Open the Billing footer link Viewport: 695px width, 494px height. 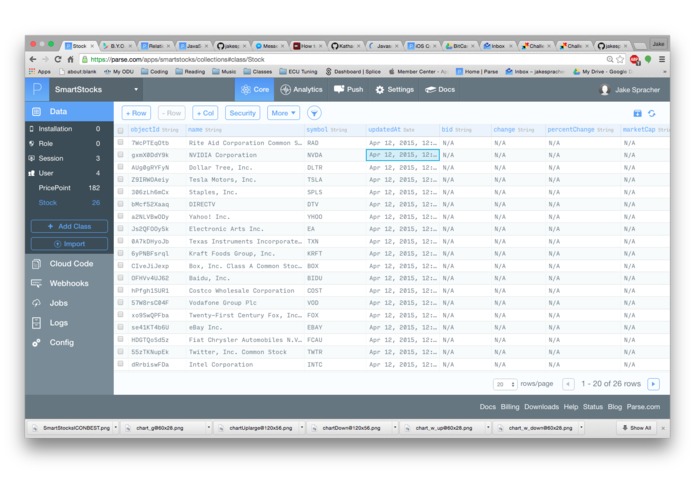click(x=510, y=407)
